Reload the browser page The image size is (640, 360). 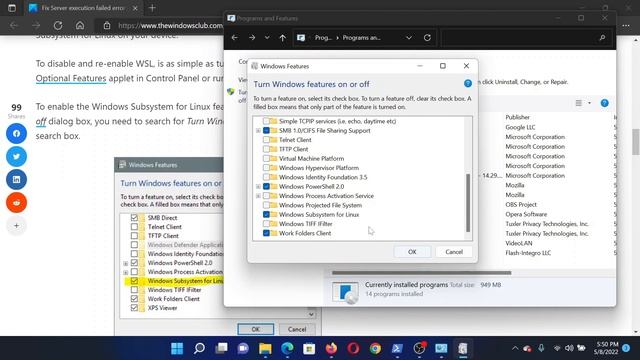click(58, 25)
